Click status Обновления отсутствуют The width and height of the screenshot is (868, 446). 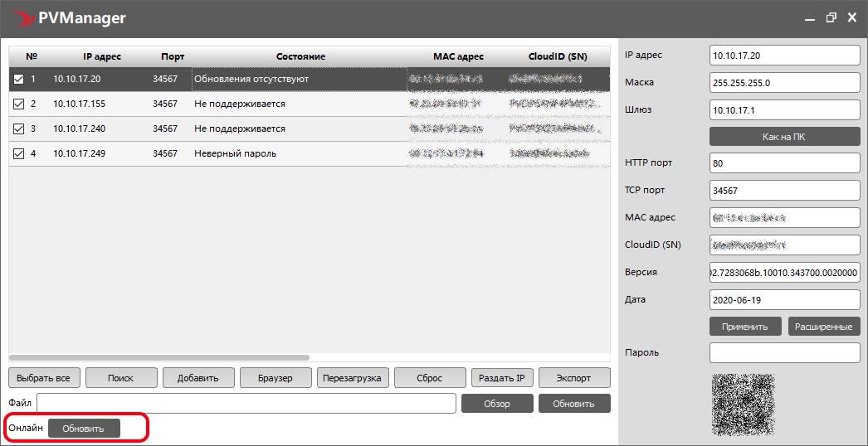tap(251, 79)
